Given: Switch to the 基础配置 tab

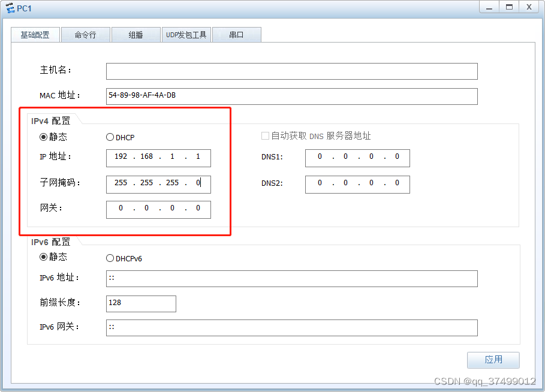Looking at the screenshot, I should [x=35, y=35].
